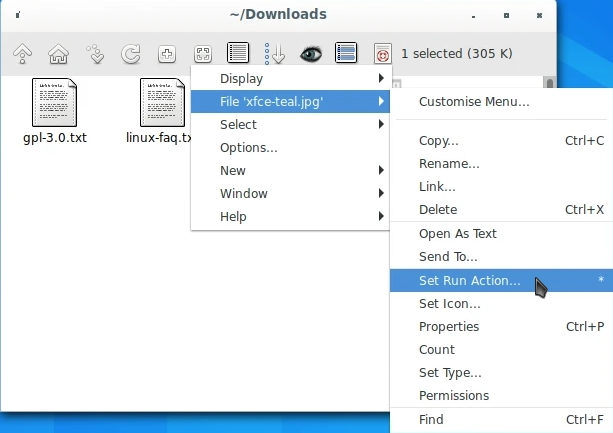Click Customise Menu... entry

click(x=474, y=101)
